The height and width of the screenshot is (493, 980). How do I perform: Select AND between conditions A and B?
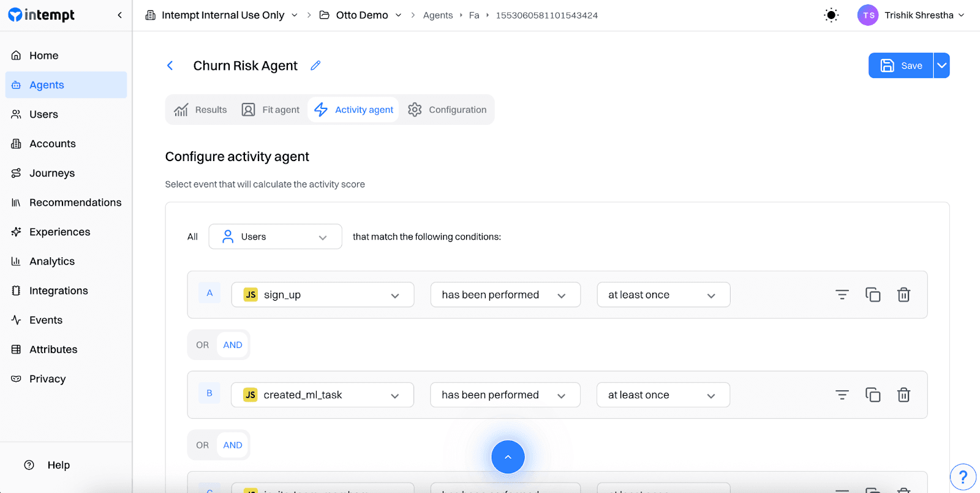tap(233, 345)
